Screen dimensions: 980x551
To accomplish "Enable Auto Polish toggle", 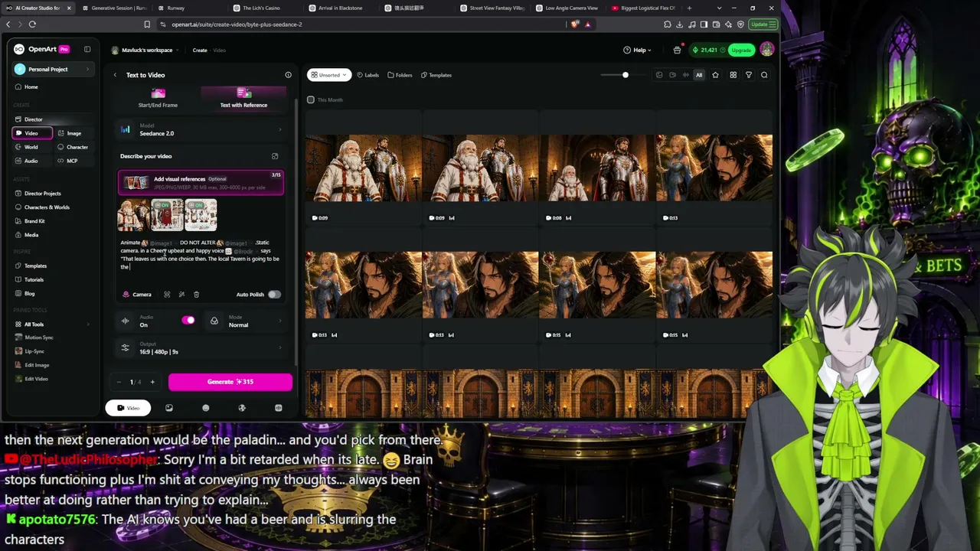I will coord(274,295).
